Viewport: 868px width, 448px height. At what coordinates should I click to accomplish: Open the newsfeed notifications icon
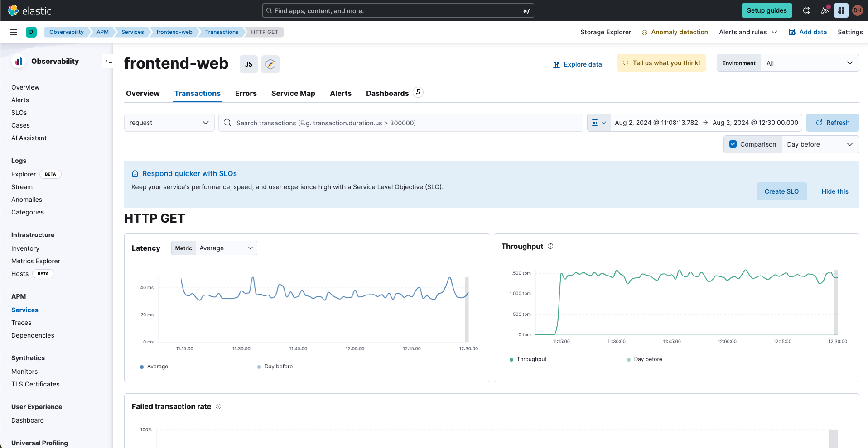click(825, 10)
